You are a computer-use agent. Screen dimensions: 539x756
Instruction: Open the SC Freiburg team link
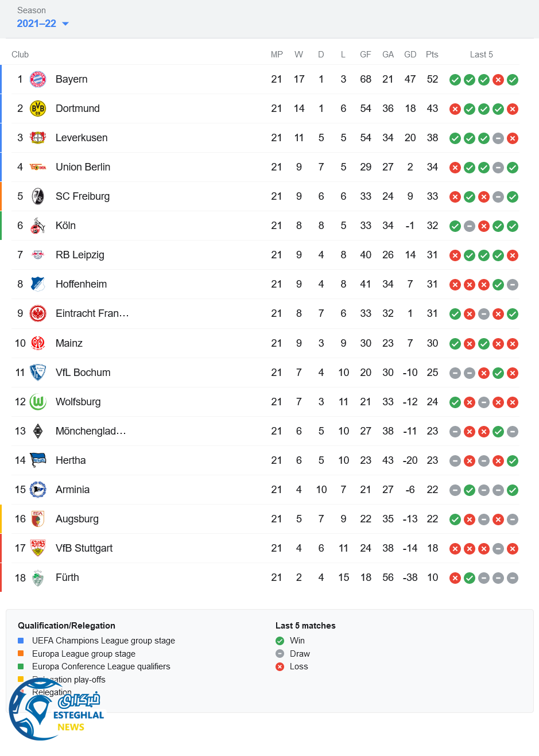click(x=83, y=196)
